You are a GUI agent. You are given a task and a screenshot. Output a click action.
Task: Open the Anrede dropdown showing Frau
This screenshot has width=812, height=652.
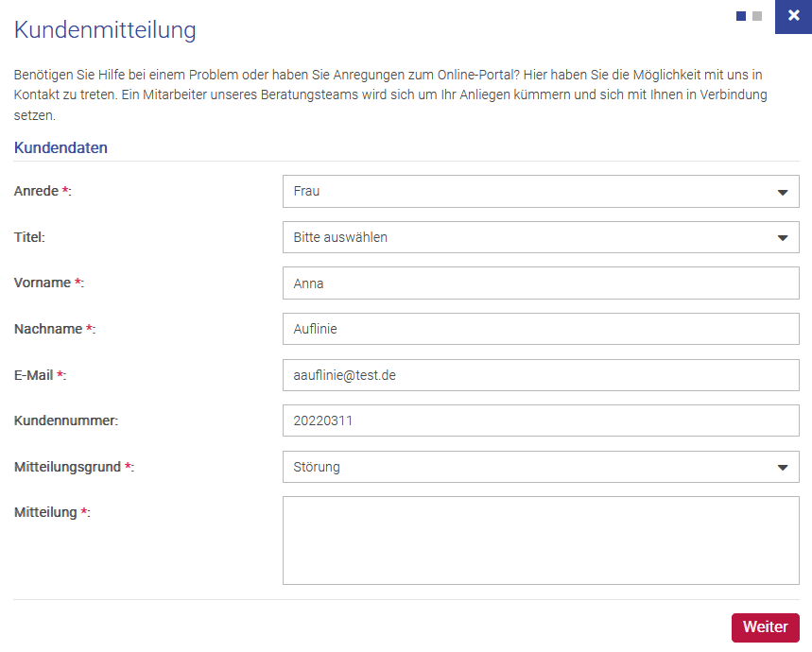pyautogui.click(x=529, y=192)
